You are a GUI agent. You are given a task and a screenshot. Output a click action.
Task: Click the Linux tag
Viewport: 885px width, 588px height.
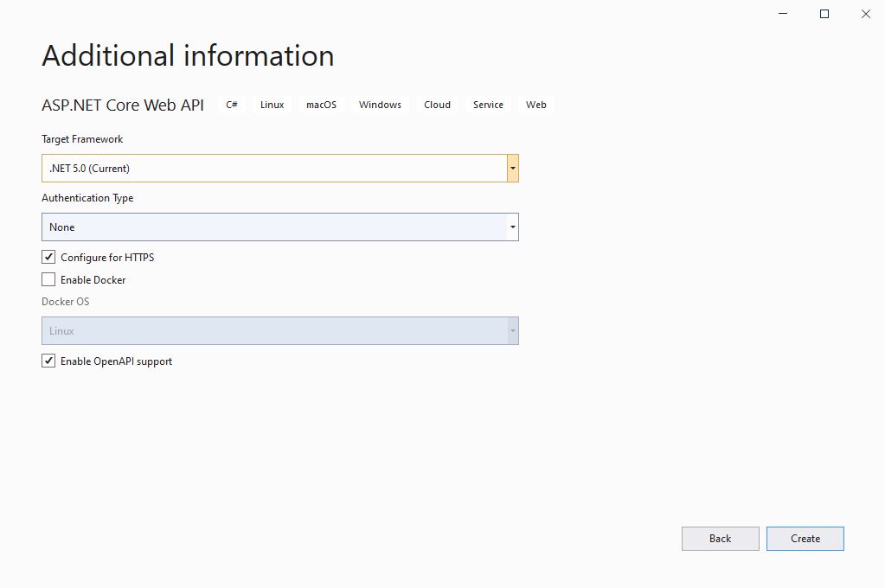coord(272,105)
